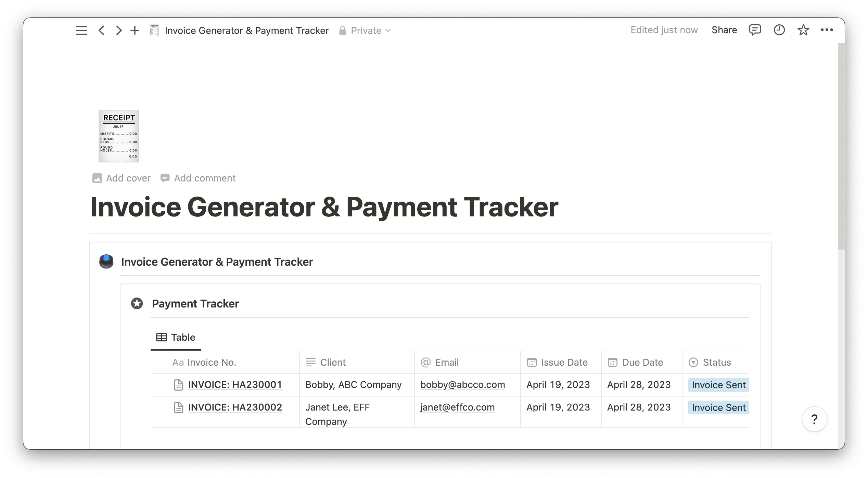
Task: Open the page options ellipsis menu
Action: click(x=827, y=30)
